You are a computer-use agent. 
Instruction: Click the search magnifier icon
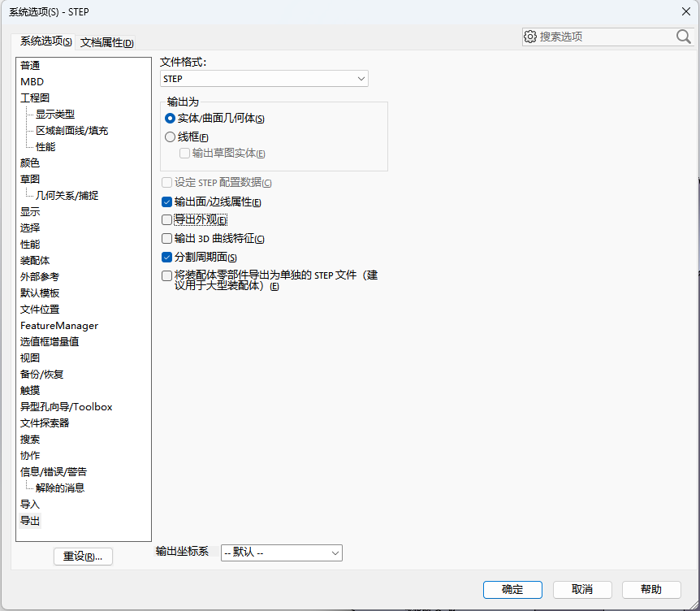pyautogui.click(x=683, y=37)
